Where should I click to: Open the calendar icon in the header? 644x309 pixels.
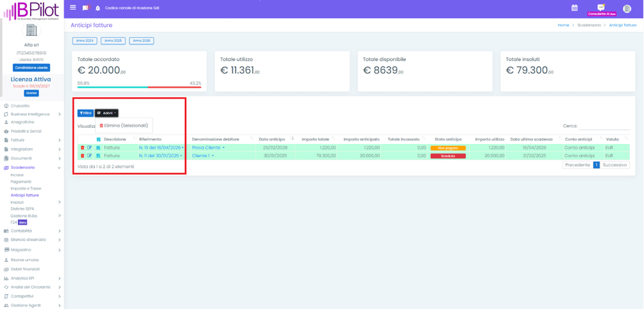[x=574, y=8]
